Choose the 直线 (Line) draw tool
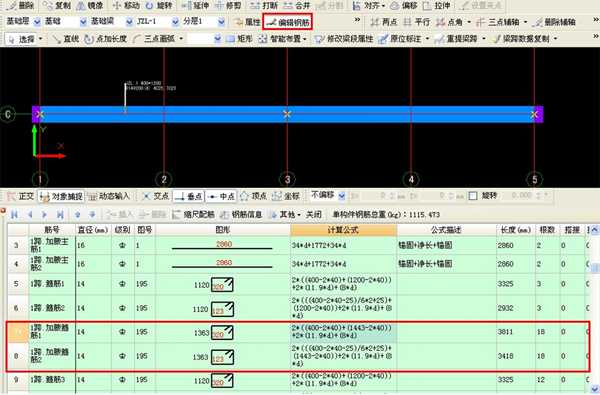 65,39
